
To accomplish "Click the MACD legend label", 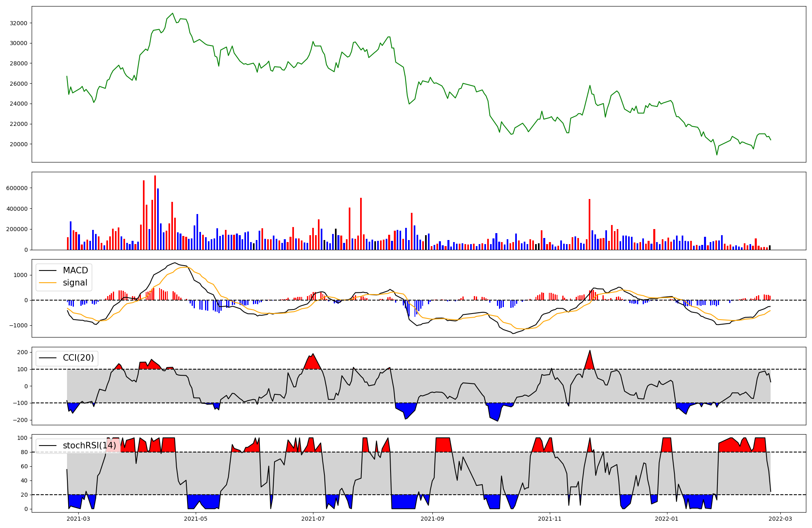I will click(x=75, y=270).
